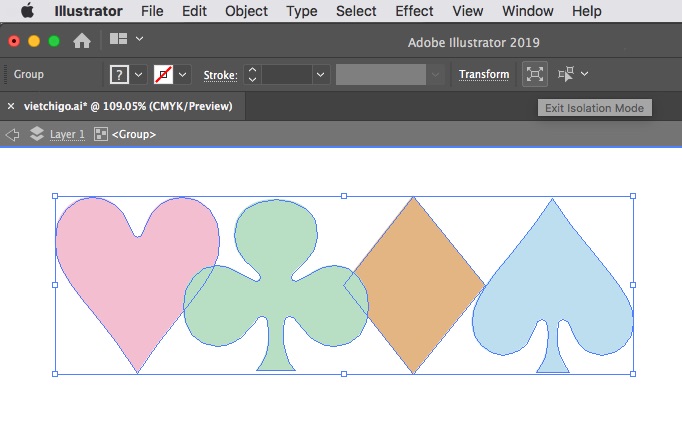Open the fill color dropdown arrow
This screenshot has width=682, height=434.
tap(139, 74)
